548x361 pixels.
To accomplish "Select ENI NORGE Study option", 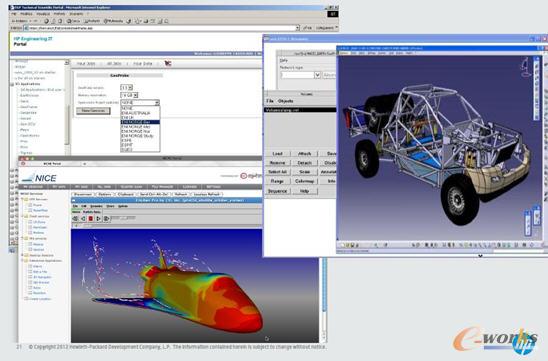I will point(140,136).
